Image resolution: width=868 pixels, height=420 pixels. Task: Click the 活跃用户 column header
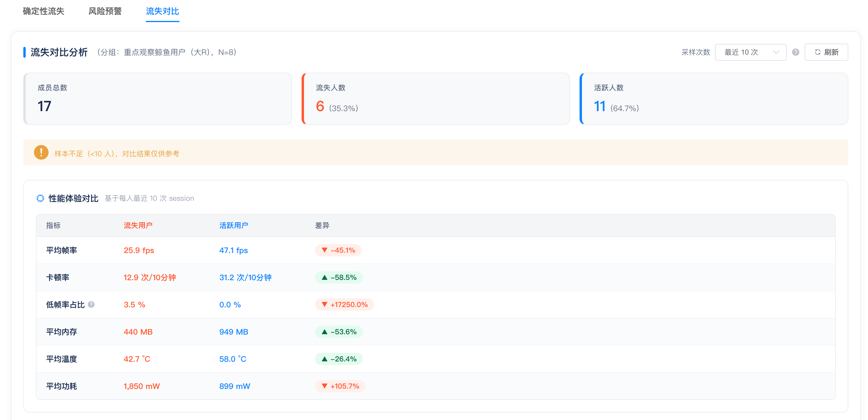[x=234, y=225]
